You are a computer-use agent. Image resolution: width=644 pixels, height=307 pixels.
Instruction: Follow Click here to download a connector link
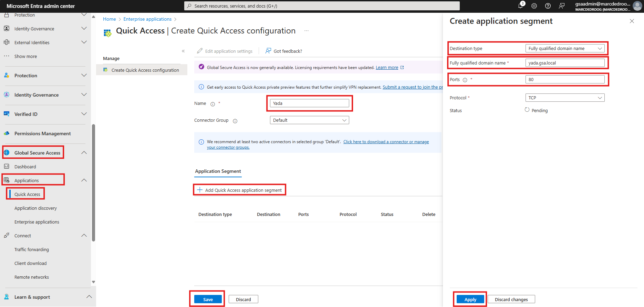pyautogui.click(x=386, y=142)
